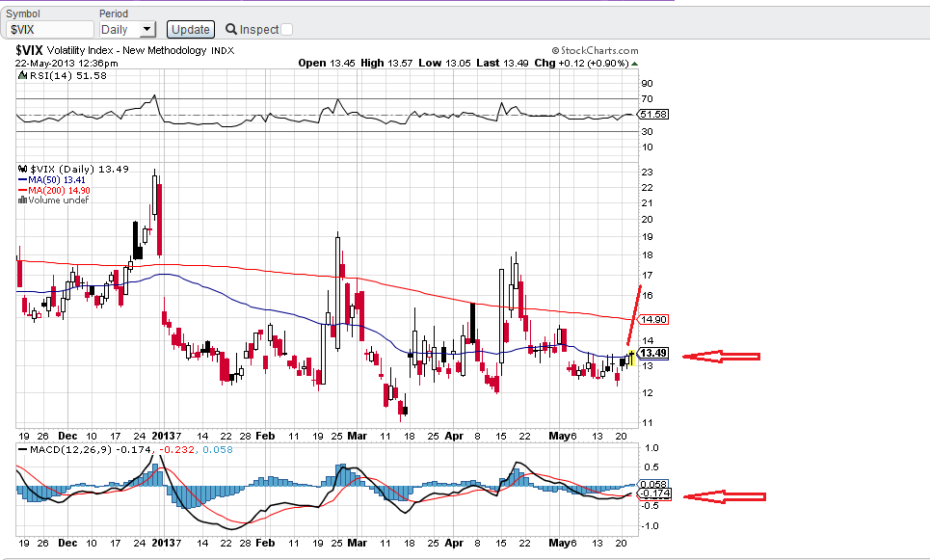Click the MACD value label -0.174
Image resolution: width=930 pixels, height=560 pixels.
(654, 493)
